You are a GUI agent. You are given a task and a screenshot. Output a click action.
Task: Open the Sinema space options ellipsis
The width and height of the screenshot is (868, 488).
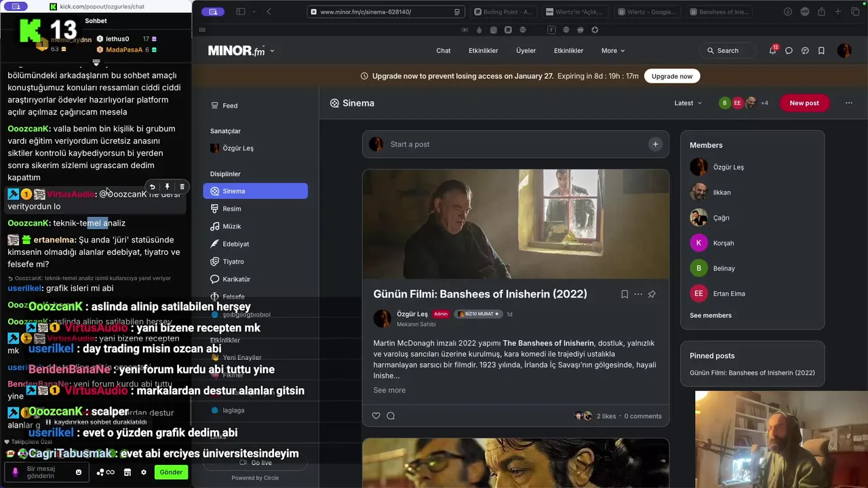[848, 103]
